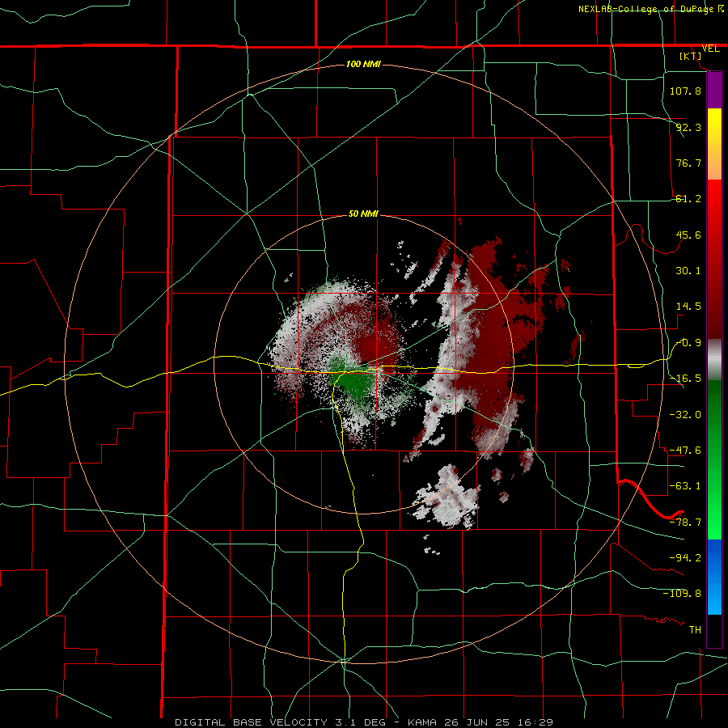Click the 100 NMI range ring label
Viewport: 728px width, 728px height.
point(363,64)
